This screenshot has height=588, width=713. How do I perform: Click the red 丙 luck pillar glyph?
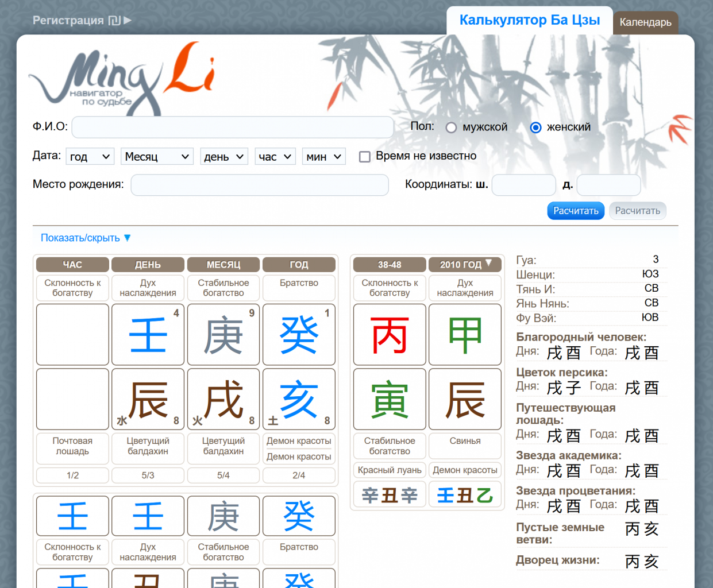click(390, 335)
